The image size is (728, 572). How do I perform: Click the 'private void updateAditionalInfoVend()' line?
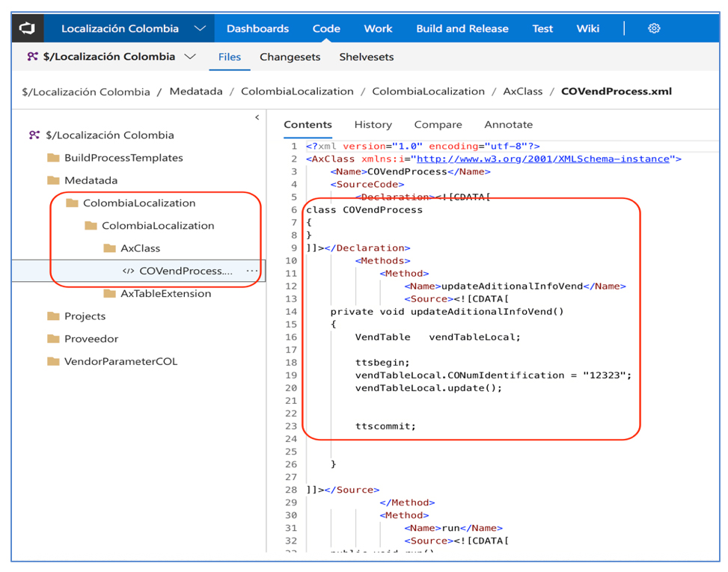pyautogui.click(x=447, y=312)
